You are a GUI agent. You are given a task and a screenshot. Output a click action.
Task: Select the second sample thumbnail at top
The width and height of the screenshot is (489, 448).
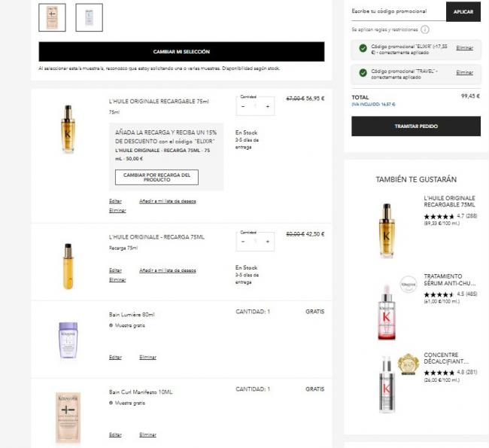(x=89, y=17)
